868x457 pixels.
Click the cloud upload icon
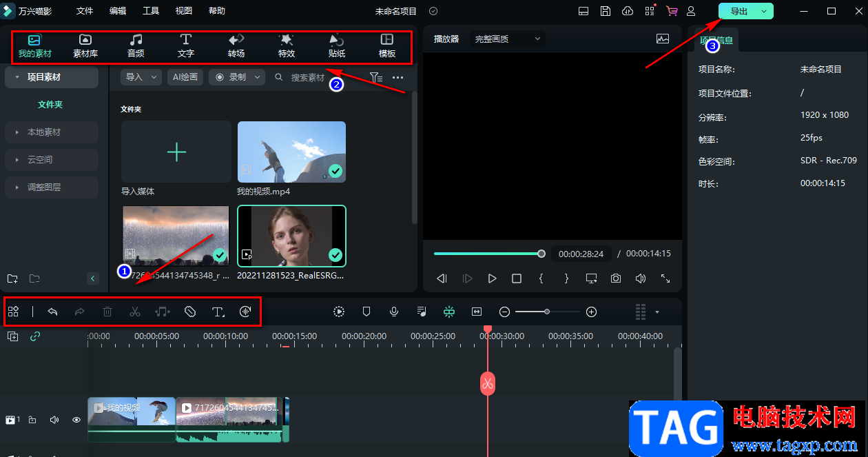(x=627, y=11)
